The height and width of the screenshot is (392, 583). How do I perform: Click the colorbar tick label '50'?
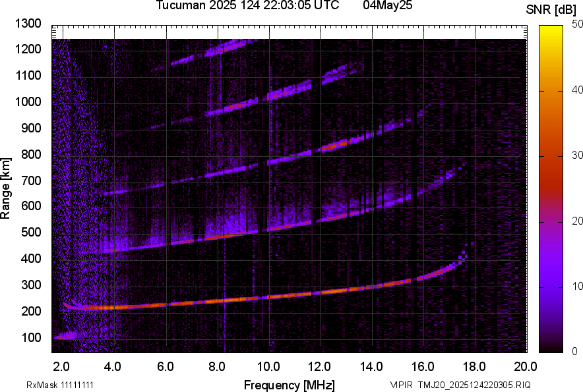coord(578,24)
